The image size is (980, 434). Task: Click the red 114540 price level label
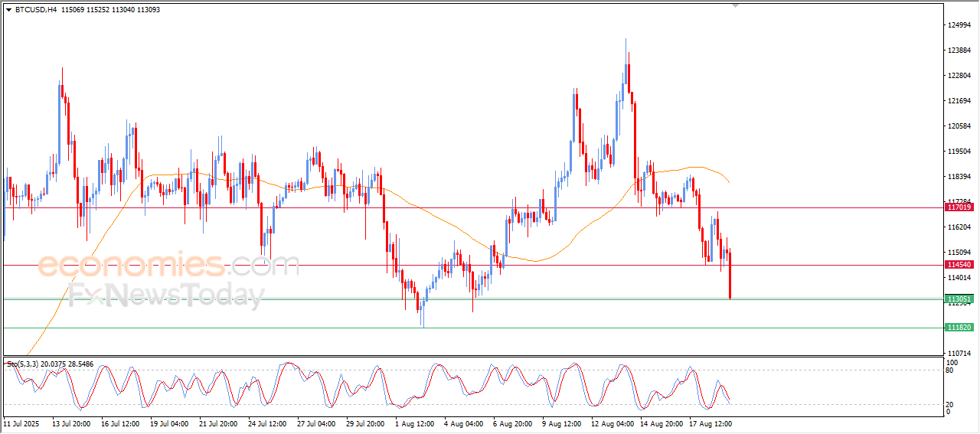click(x=959, y=265)
